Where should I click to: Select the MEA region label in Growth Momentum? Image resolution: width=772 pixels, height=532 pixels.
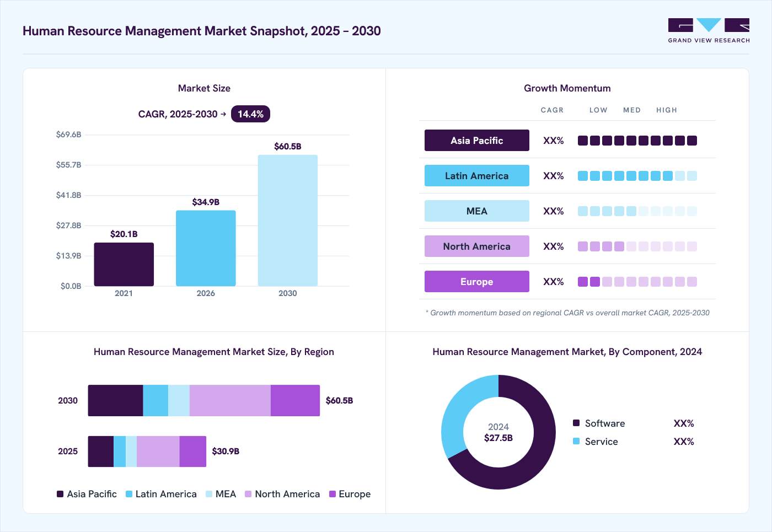coord(476,211)
